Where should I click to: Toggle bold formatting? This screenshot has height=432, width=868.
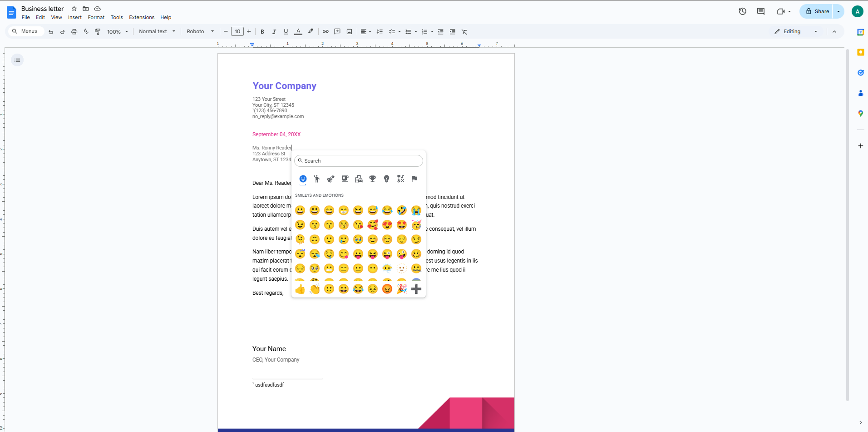point(262,31)
